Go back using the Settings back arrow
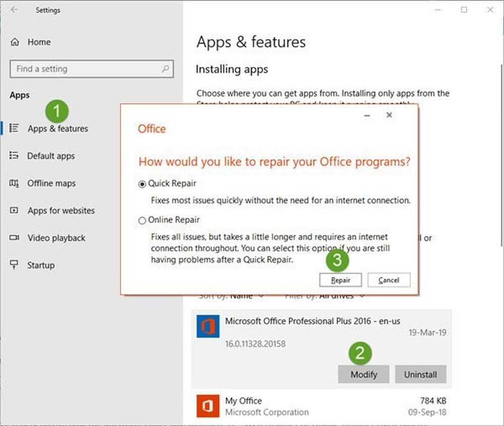 click(x=14, y=10)
